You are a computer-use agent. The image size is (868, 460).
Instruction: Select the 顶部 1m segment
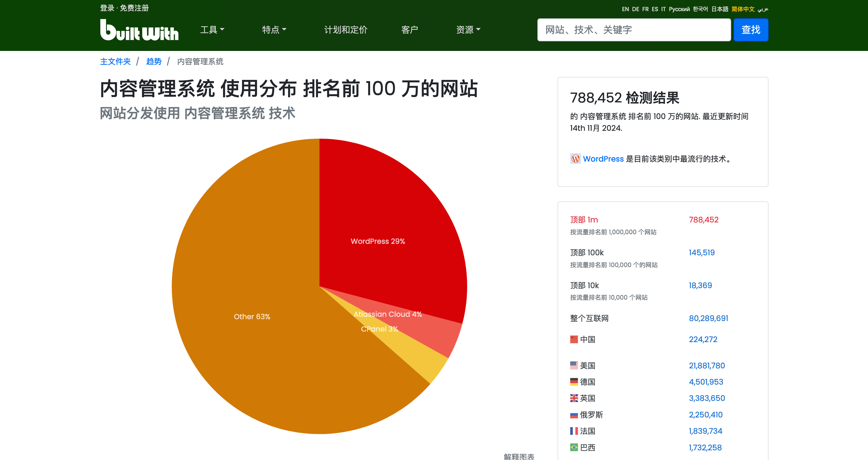tap(583, 220)
